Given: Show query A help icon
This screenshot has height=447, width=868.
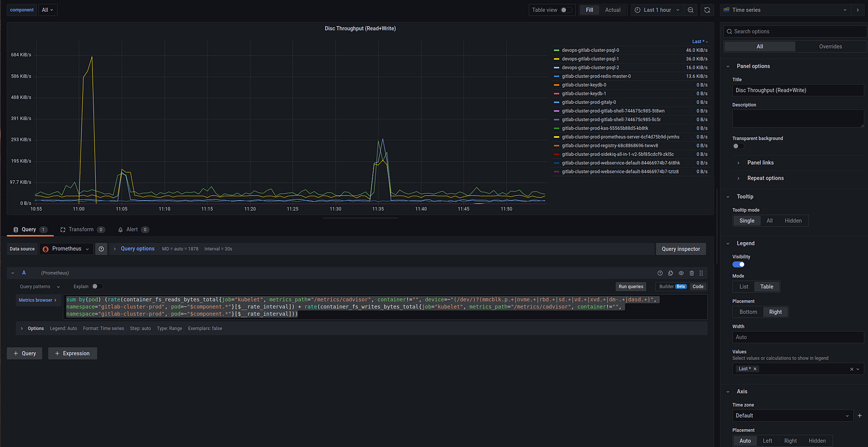Looking at the screenshot, I should pyautogui.click(x=660, y=273).
